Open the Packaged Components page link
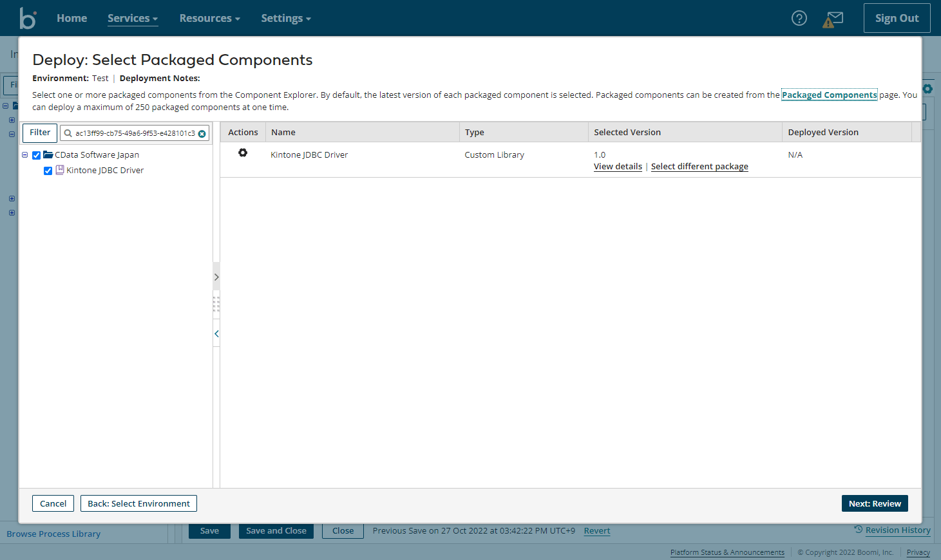 (830, 95)
